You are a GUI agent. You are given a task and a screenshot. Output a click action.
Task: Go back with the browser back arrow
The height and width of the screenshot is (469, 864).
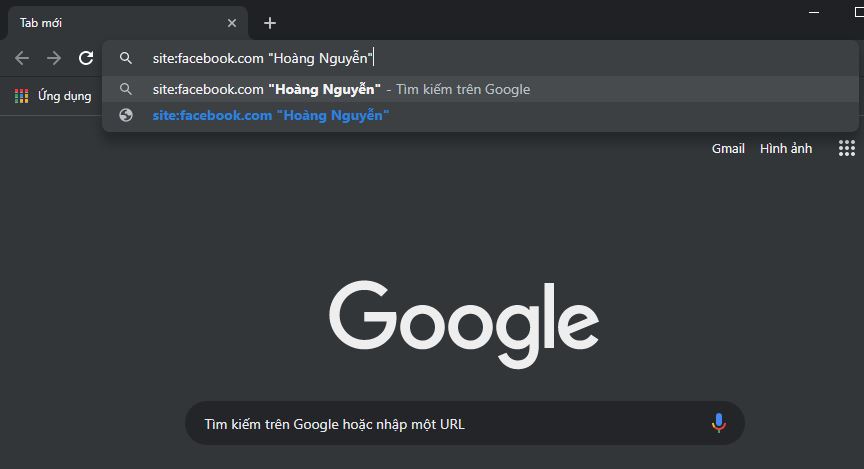(x=22, y=58)
